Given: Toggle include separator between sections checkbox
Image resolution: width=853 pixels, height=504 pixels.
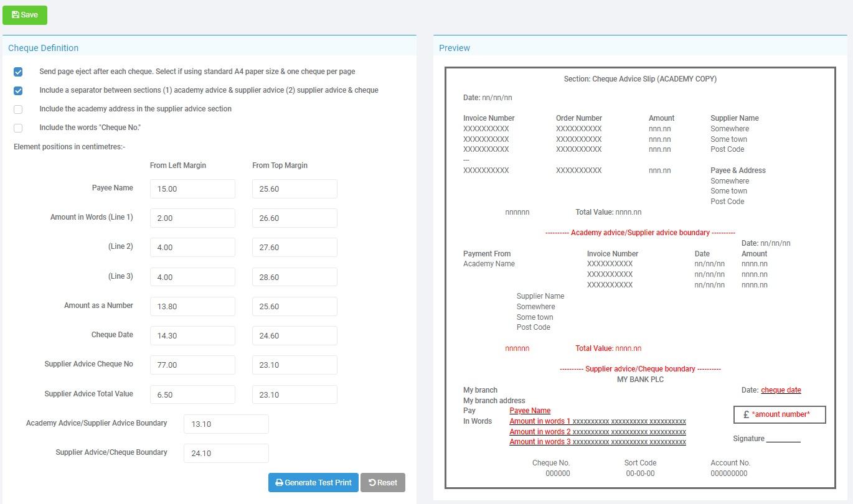Looking at the screenshot, I should click(x=18, y=91).
